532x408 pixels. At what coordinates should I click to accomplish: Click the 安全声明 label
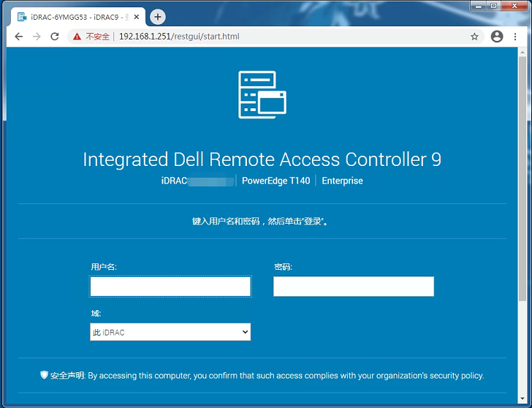67,375
